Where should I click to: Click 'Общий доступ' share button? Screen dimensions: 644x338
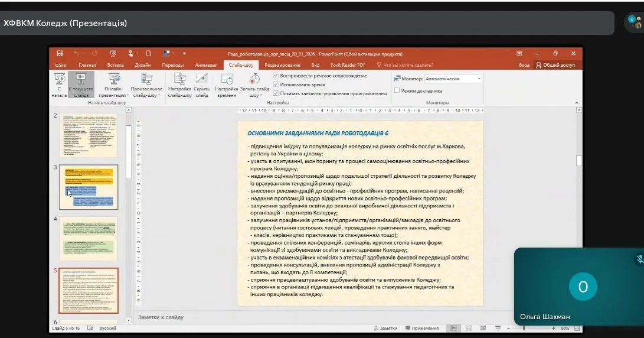555,65
